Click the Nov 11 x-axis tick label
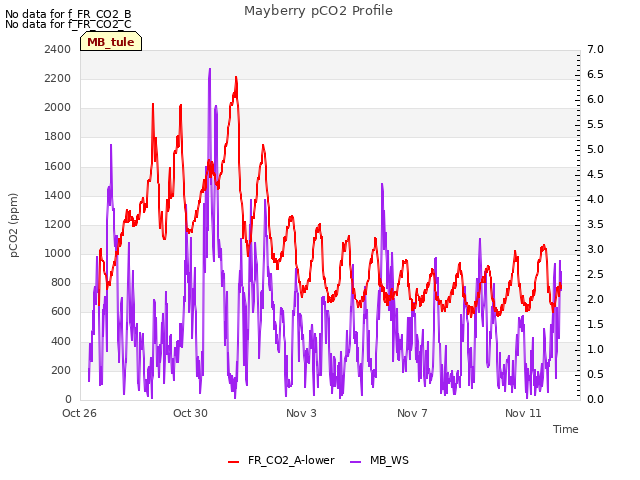 523,413
